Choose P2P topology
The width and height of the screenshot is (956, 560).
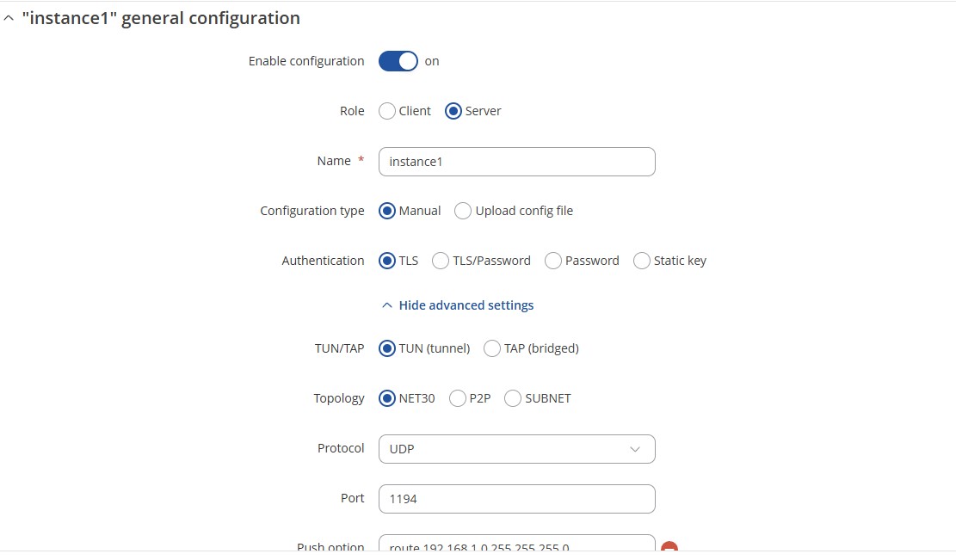457,398
